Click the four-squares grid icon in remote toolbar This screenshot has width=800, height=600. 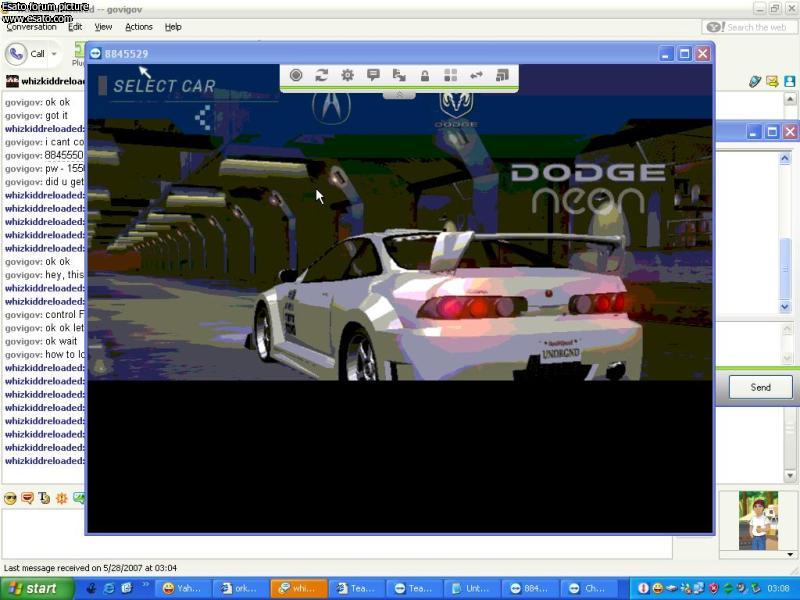point(451,76)
